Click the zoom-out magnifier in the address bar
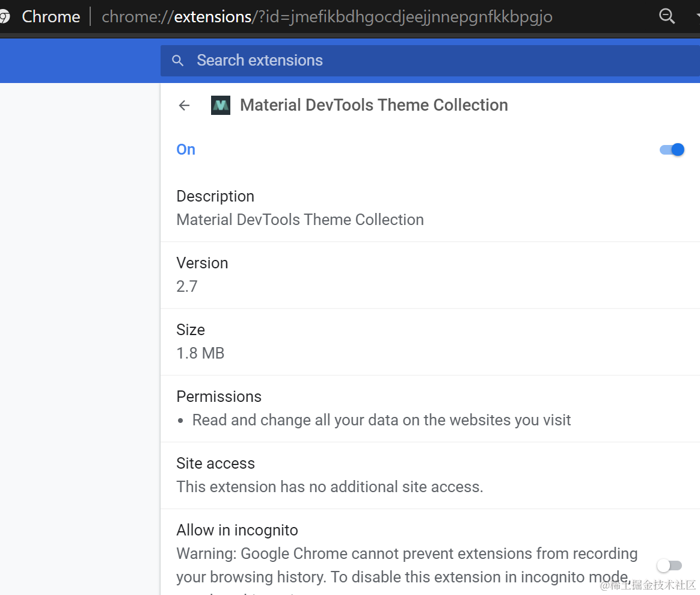 coord(667,16)
